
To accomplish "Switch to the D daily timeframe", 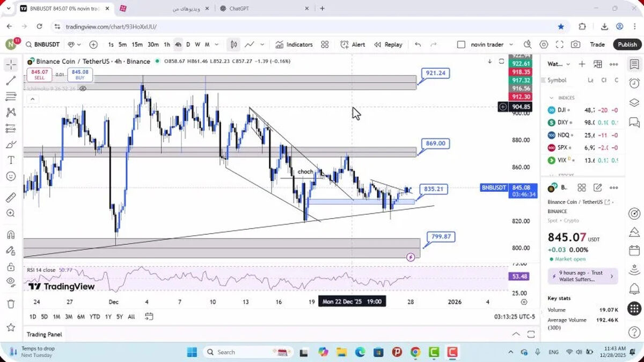I will click(188, 45).
